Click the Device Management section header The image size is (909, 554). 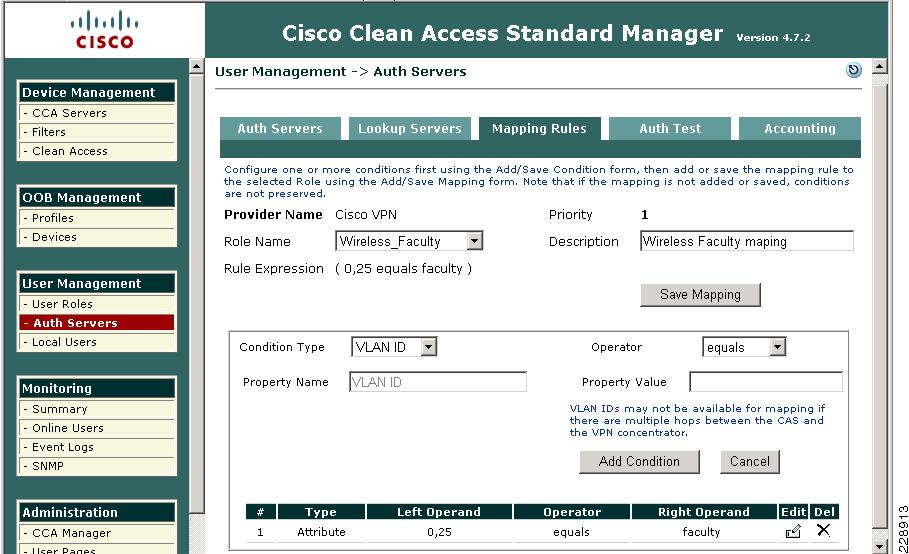coord(97,92)
